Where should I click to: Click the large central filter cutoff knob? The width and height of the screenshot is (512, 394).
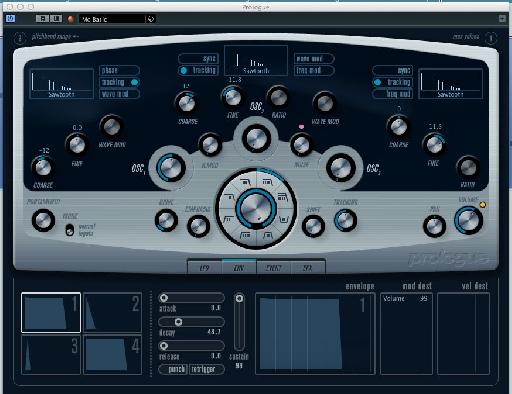256,208
